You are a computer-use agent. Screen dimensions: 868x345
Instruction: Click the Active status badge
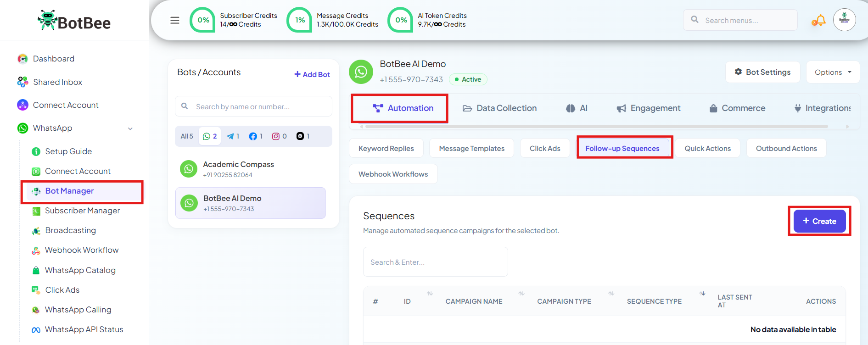(x=468, y=79)
